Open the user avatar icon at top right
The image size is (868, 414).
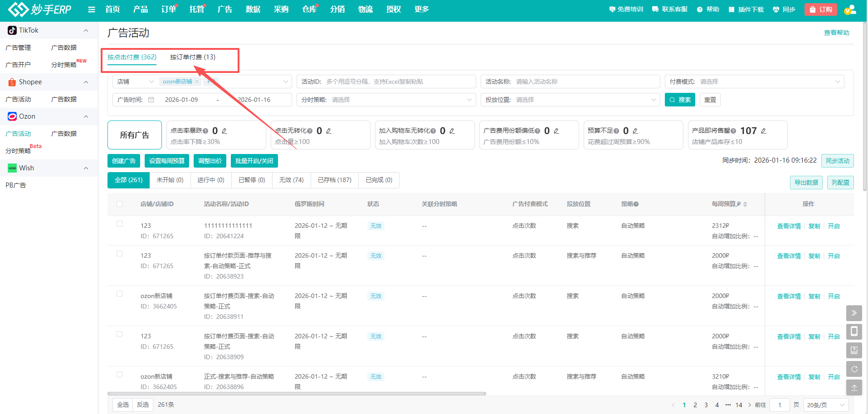click(x=850, y=10)
